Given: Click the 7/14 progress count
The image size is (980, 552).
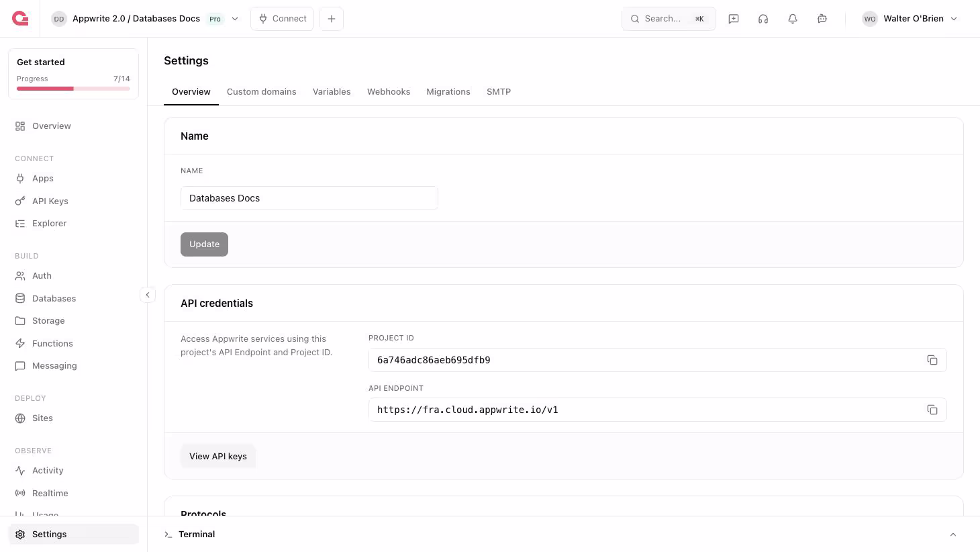Looking at the screenshot, I should 121,79.
